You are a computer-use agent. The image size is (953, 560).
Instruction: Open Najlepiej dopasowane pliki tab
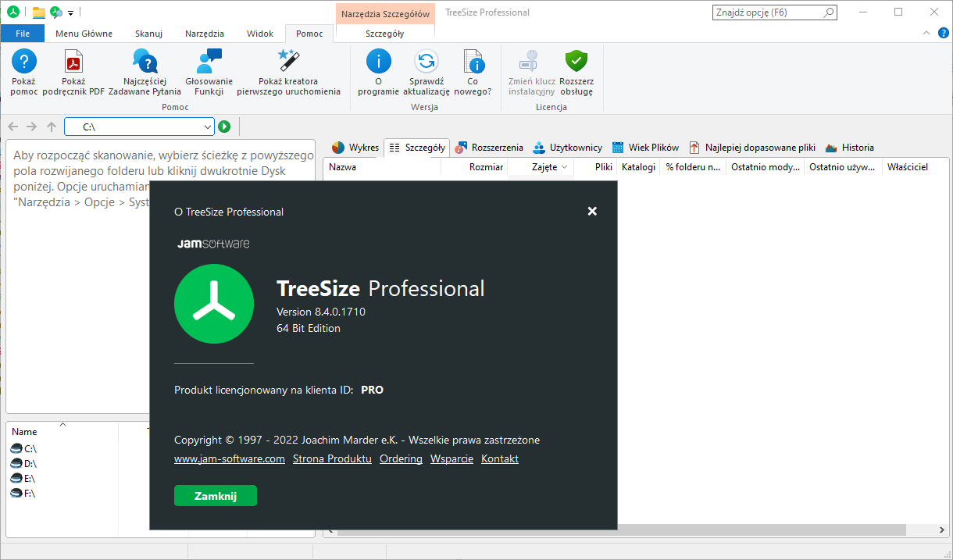tap(751, 147)
